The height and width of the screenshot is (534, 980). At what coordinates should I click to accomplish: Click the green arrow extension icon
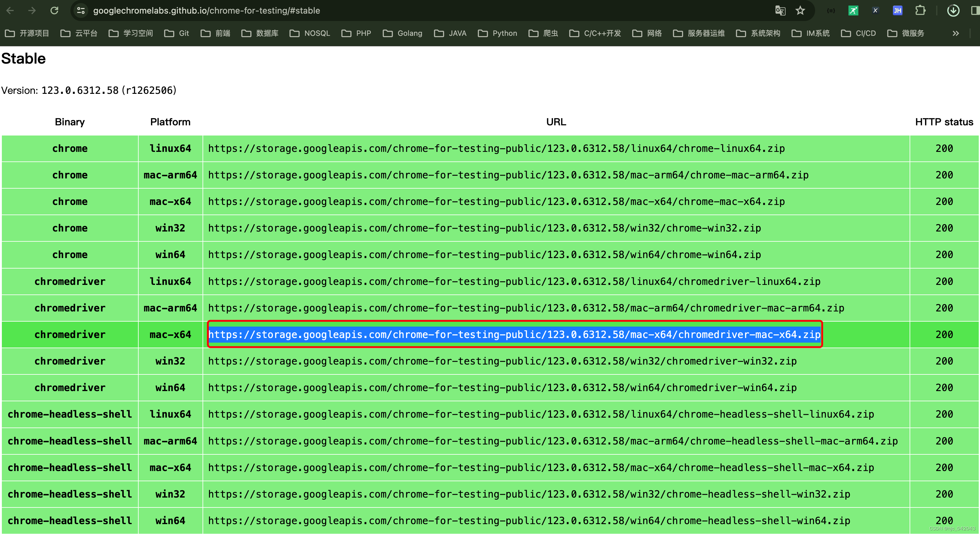coord(853,11)
